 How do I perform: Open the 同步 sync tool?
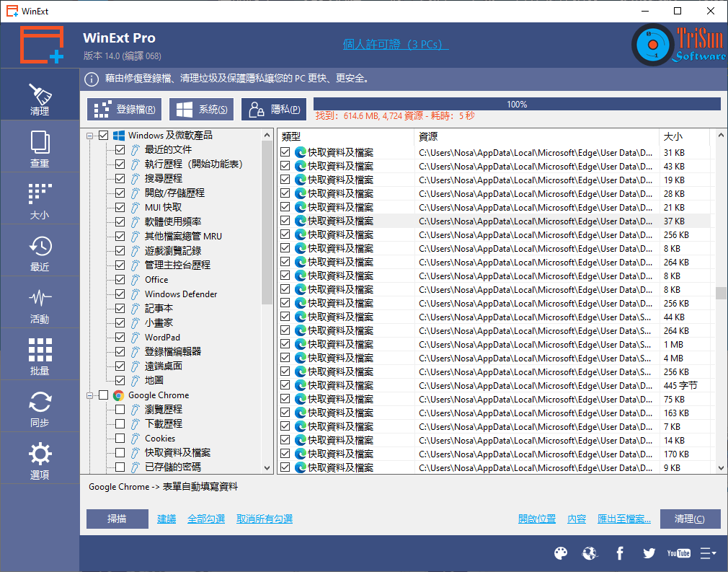(40, 407)
